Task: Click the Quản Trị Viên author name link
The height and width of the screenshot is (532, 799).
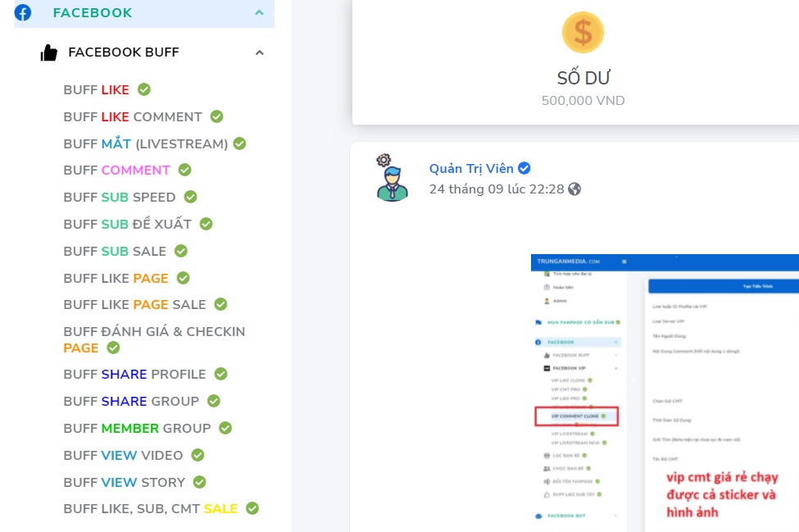Action: click(x=471, y=169)
